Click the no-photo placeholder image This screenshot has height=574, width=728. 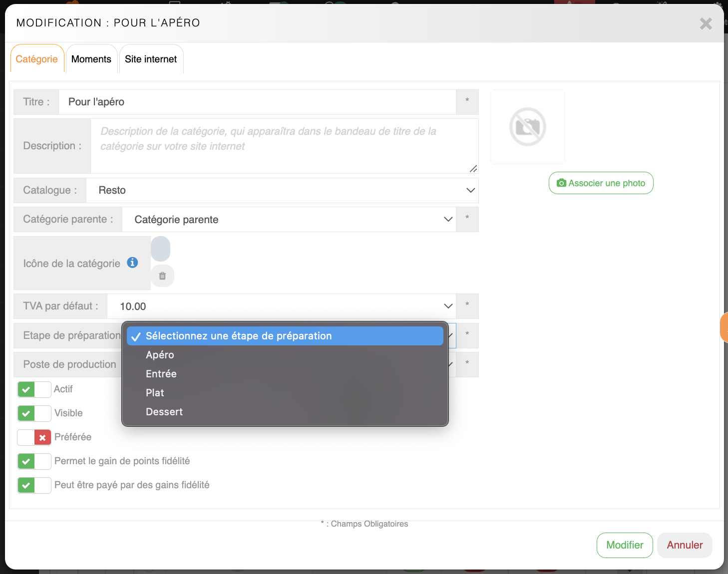pyautogui.click(x=528, y=127)
